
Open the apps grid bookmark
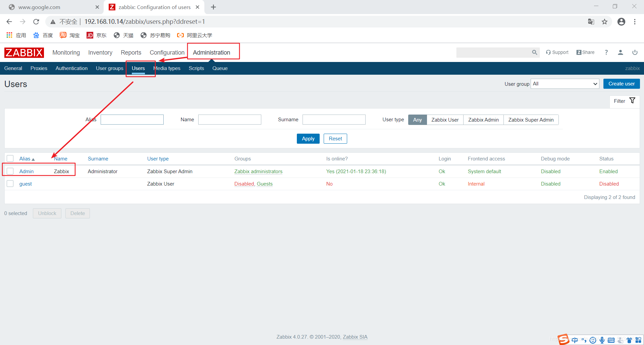click(x=16, y=35)
